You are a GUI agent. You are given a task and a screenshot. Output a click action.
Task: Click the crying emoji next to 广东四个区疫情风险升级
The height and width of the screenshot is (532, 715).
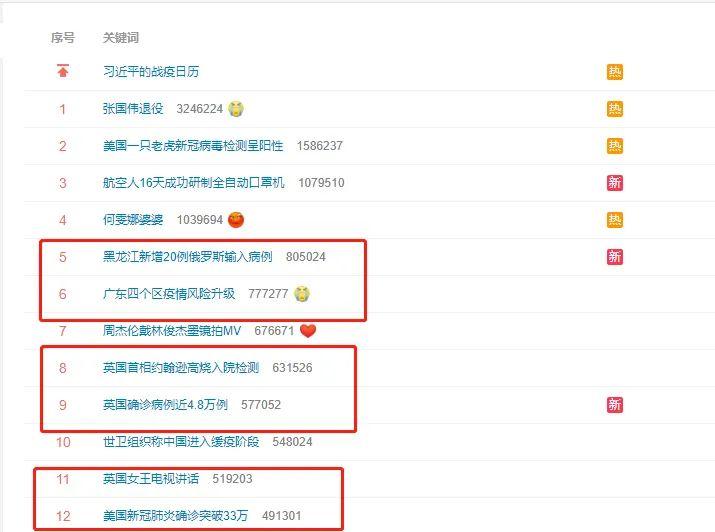[301, 294]
